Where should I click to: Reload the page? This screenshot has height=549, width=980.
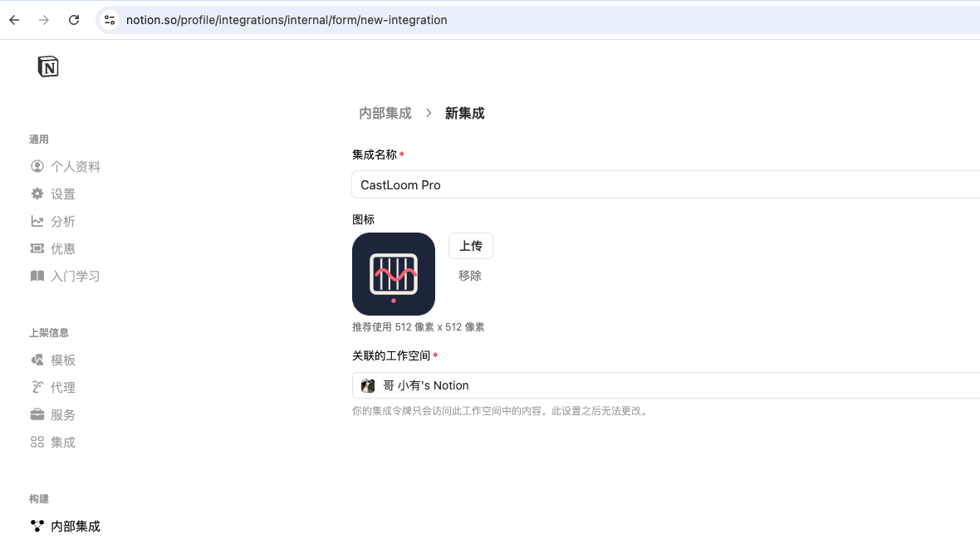click(74, 20)
